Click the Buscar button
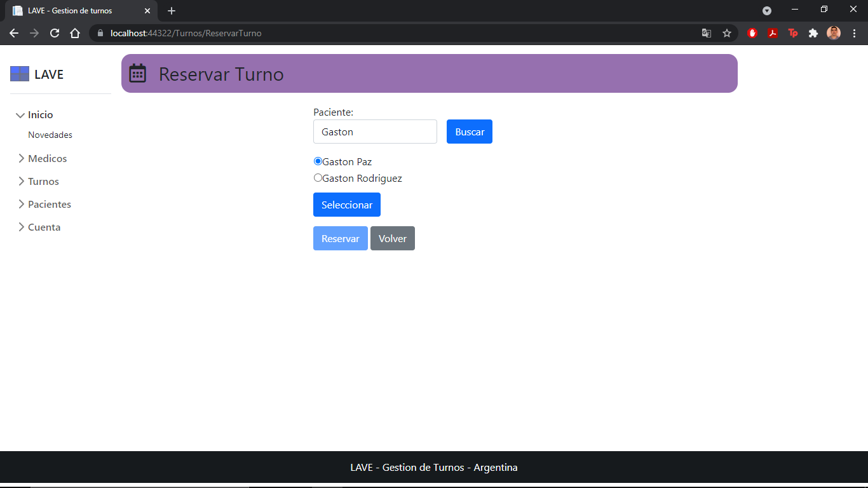The height and width of the screenshot is (488, 868). (470, 132)
